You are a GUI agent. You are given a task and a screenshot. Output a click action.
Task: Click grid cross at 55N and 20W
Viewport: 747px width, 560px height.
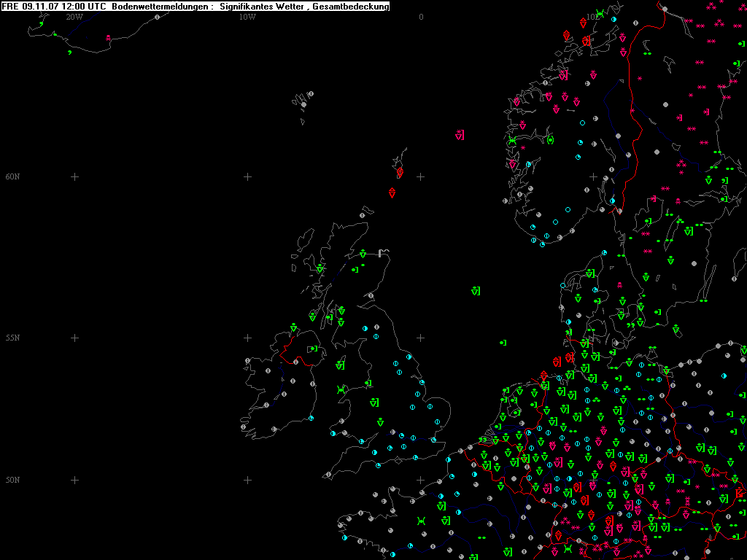click(74, 338)
